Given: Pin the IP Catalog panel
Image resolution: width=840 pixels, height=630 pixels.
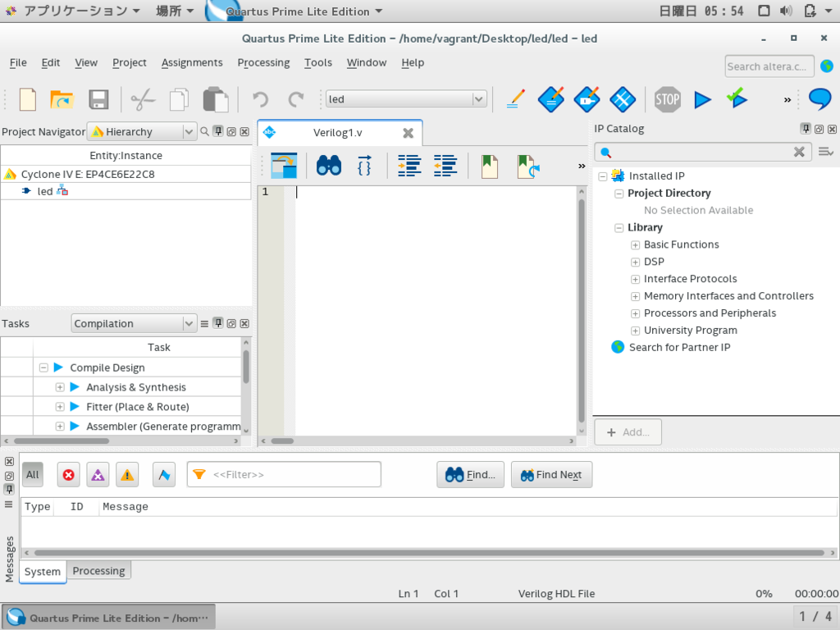Looking at the screenshot, I should [x=806, y=129].
